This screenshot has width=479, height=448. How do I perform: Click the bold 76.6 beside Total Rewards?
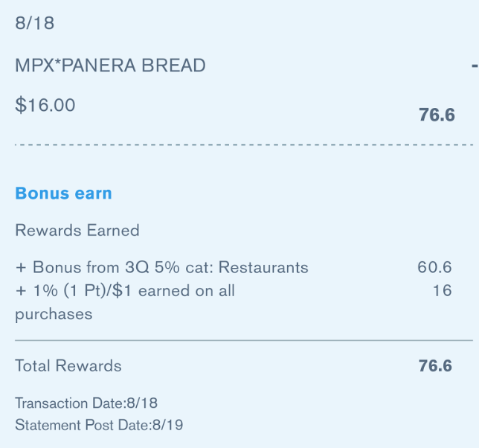click(x=435, y=366)
